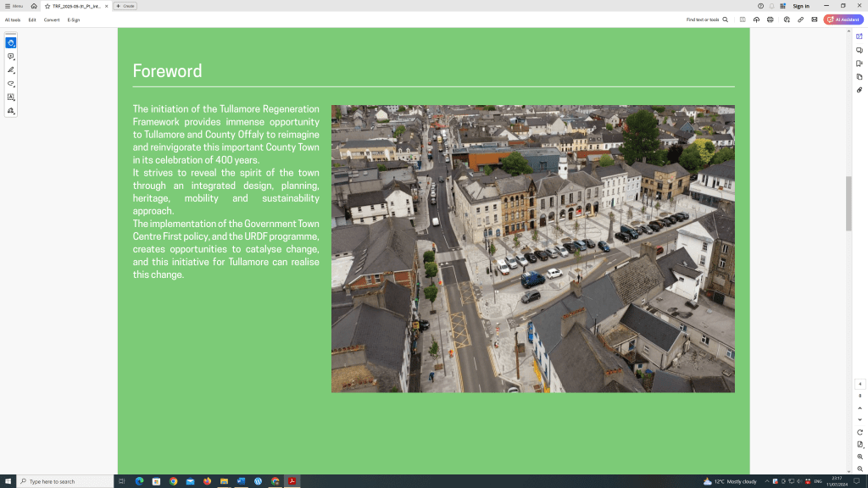Image resolution: width=868 pixels, height=488 pixels.
Task: Click the AI Assistant button
Action: (843, 19)
